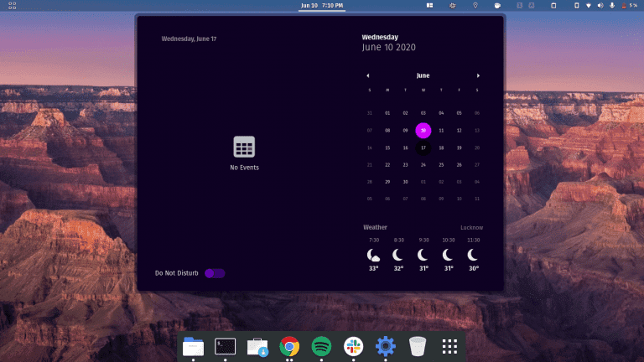Click the 7:30 forecast showing 33°
Image resolution: width=644 pixels, height=362 pixels.
pos(373,255)
